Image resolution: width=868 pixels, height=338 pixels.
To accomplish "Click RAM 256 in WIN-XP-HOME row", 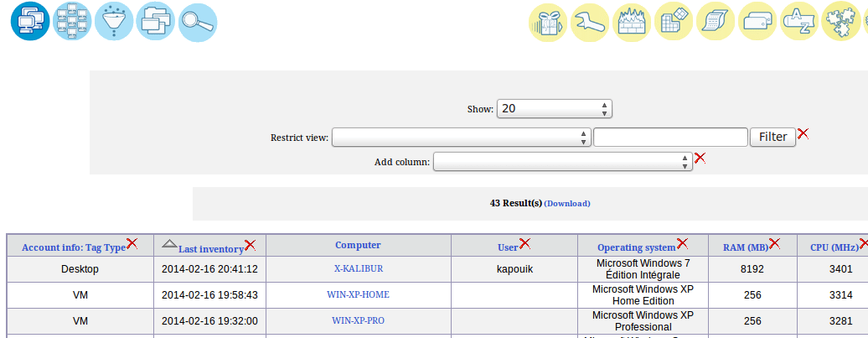I will (x=752, y=295).
